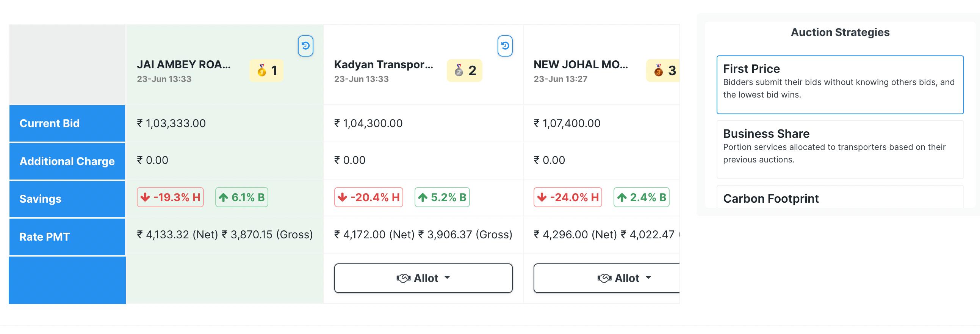
Task: Select the Business Share auction strategy
Action: pos(840,149)
